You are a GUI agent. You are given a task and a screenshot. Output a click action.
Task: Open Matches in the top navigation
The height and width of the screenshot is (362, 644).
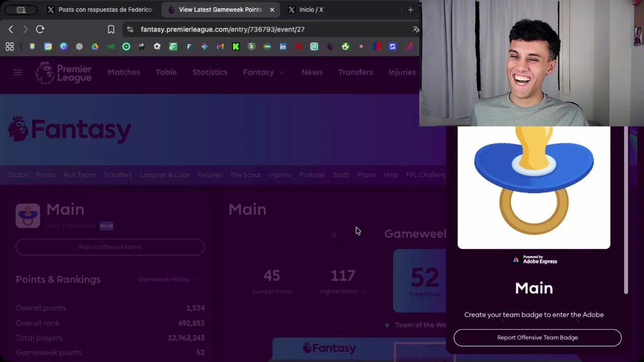[124, 72]
